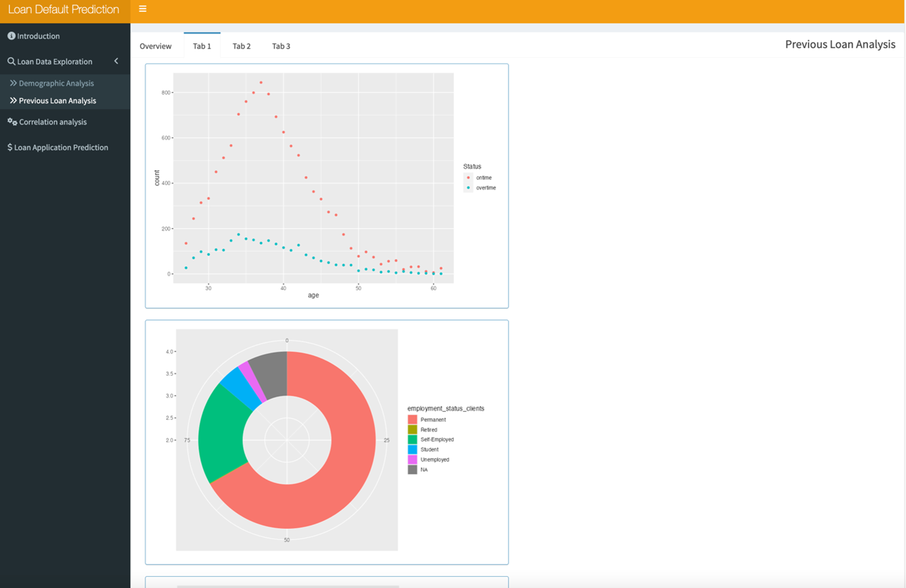Viewport: 906px width, 588px height.
Task: Click the magnifier icon beside Loan Data Exploration
Action: tap(11, 62)
